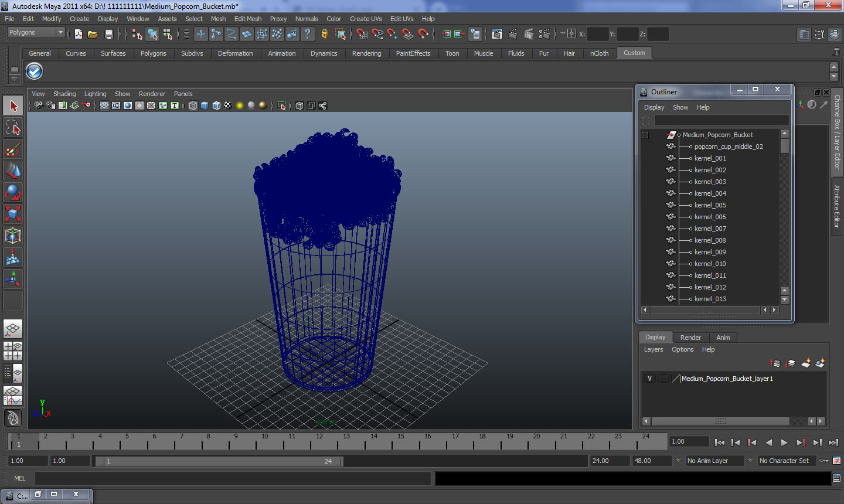Open Outliner Display menu
844x504 pixels.
click(654, 107)
